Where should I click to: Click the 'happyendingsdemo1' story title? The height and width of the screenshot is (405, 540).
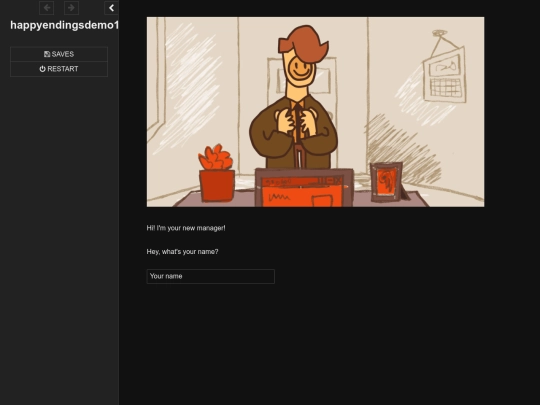[x=65, y=25]
